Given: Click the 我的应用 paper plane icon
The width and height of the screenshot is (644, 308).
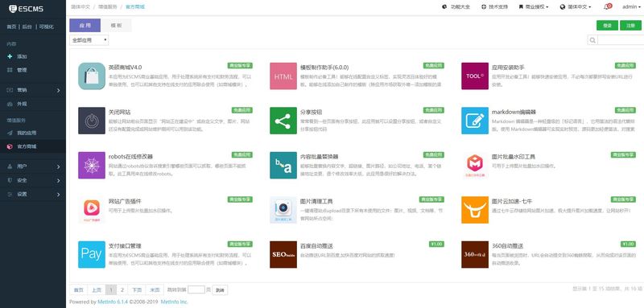Looking at the screenshot, I should 10,133.
